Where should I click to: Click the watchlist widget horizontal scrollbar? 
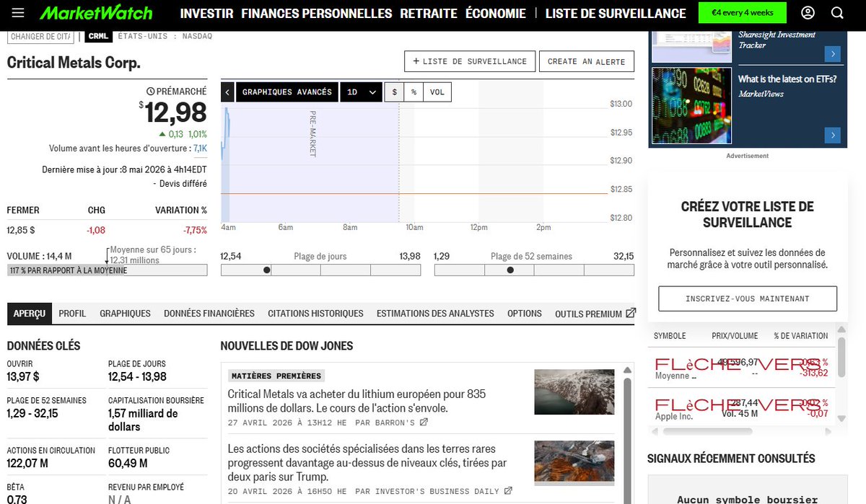coord(707,431)
